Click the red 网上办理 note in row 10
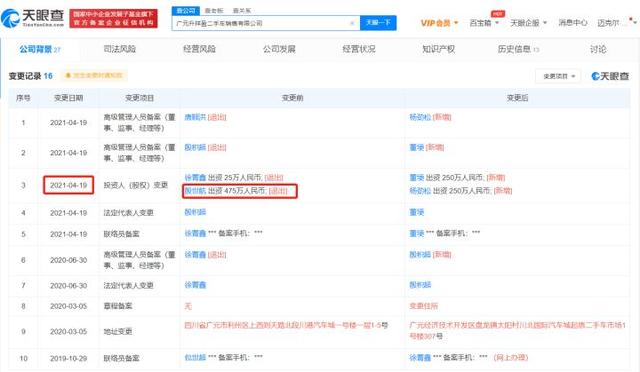640x372 pixels. pos(511,358)
